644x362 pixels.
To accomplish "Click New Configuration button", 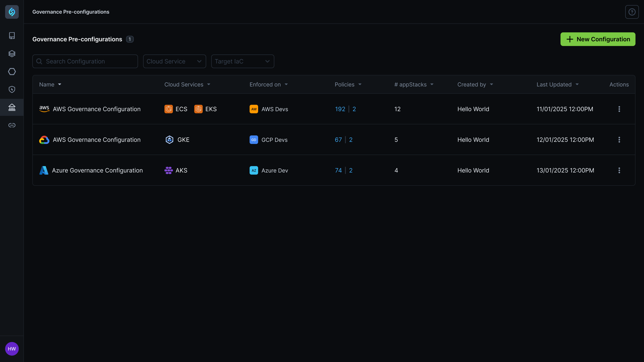I will 598,39.
